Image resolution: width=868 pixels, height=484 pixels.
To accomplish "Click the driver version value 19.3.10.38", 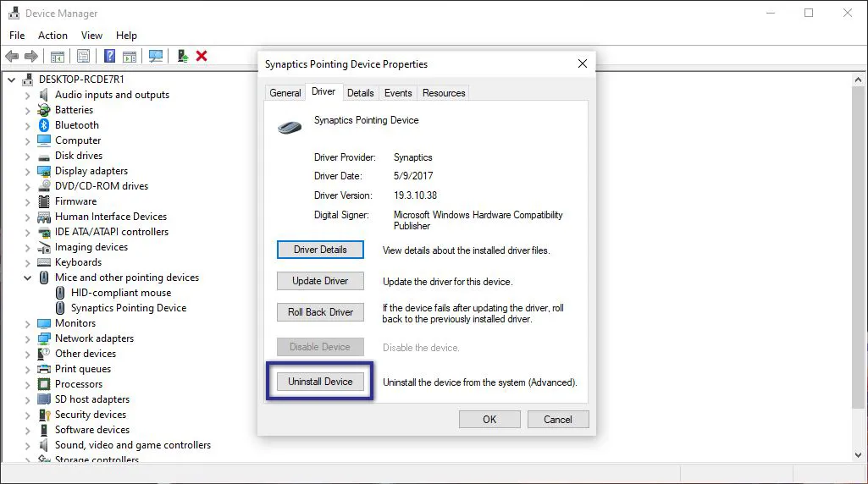I will coord(415,195).
